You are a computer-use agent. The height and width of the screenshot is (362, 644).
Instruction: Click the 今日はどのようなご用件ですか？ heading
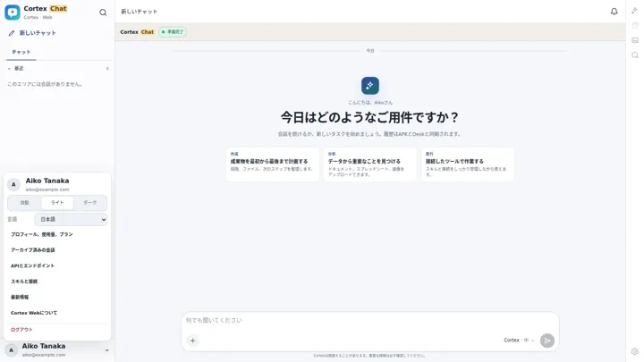(369, 117)
